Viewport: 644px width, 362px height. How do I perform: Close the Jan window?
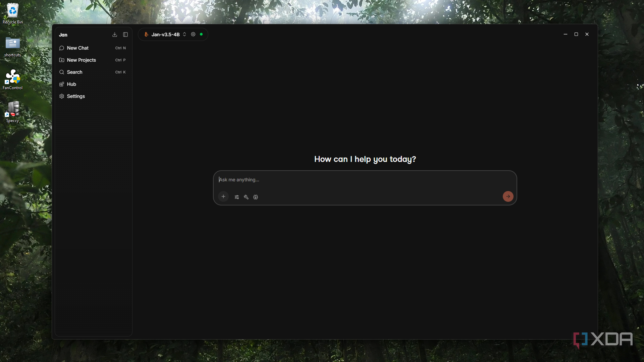587,34
